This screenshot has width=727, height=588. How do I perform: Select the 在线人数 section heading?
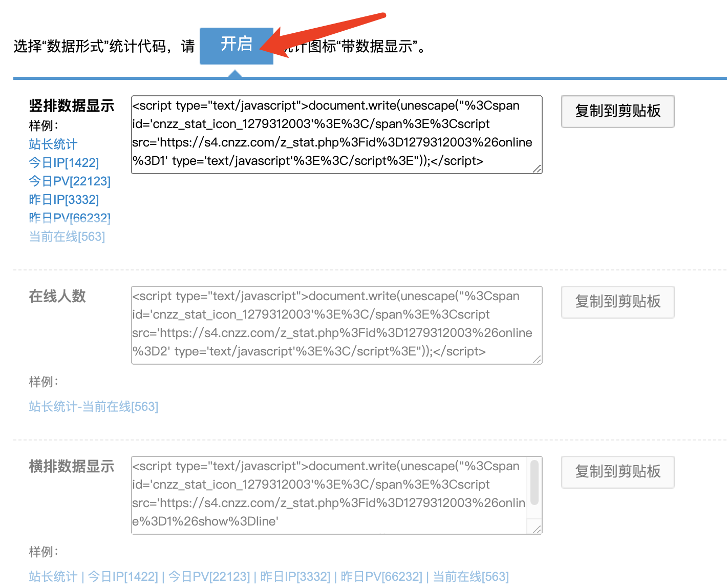(x=57, y=297)
